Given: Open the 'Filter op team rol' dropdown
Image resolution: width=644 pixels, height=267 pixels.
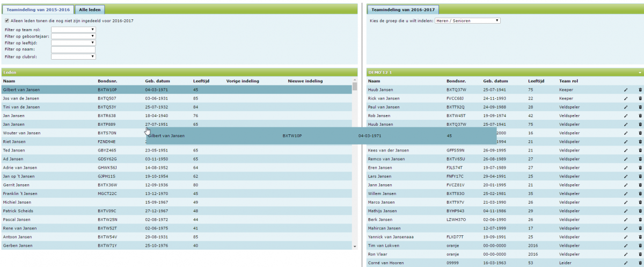Looking at the screenshot, I should pos(74,30).
